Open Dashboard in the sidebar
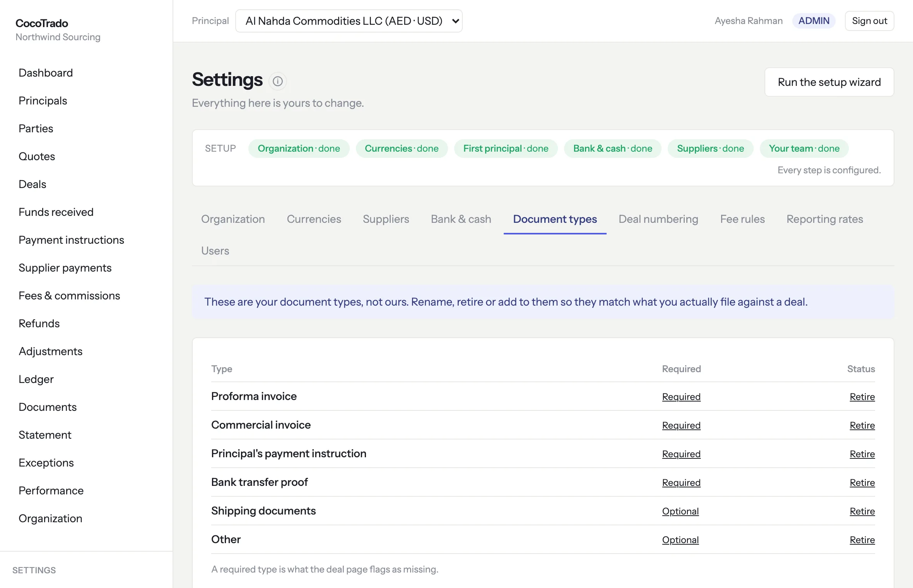The width and height of the screenshot is (913, 588). tap(46, 73)
